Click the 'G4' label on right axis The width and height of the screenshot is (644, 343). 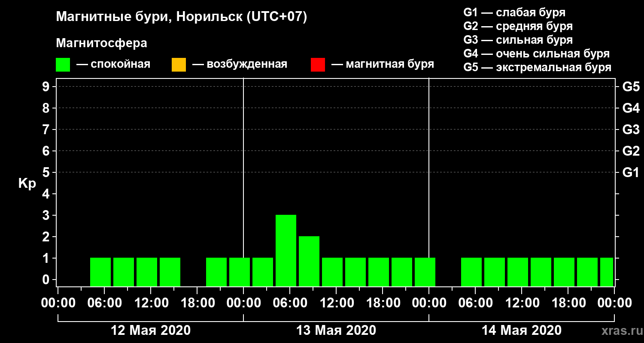(631, 108)
